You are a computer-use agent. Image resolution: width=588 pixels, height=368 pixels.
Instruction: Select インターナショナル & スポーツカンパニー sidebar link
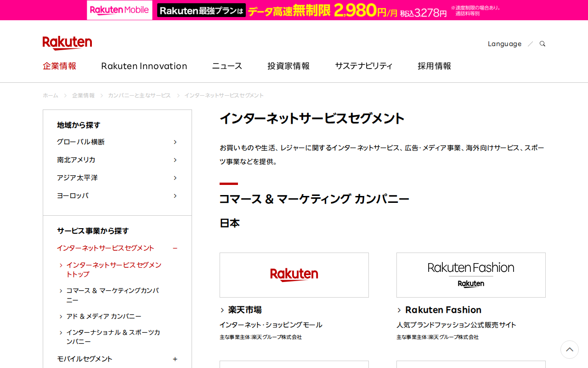pos(113,337)
